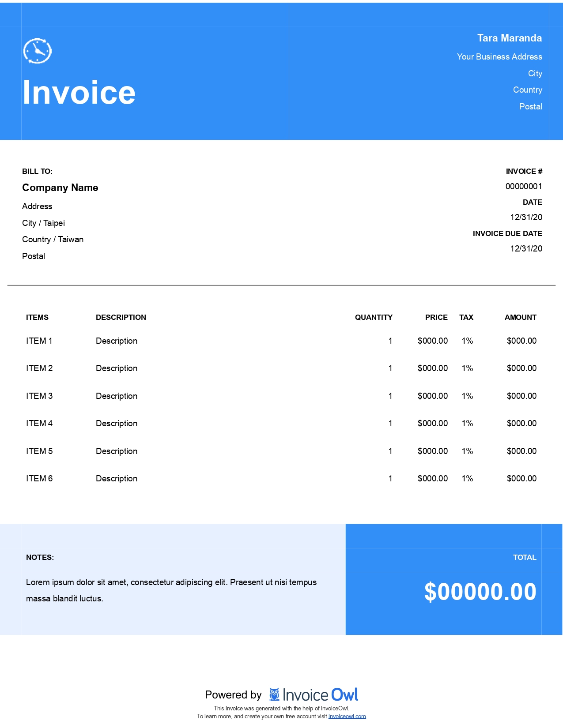The width and height of the screenshot is (563, 728).
Task: Click the InvoiceOwl owl logo icon
Action: pos(274,694)
